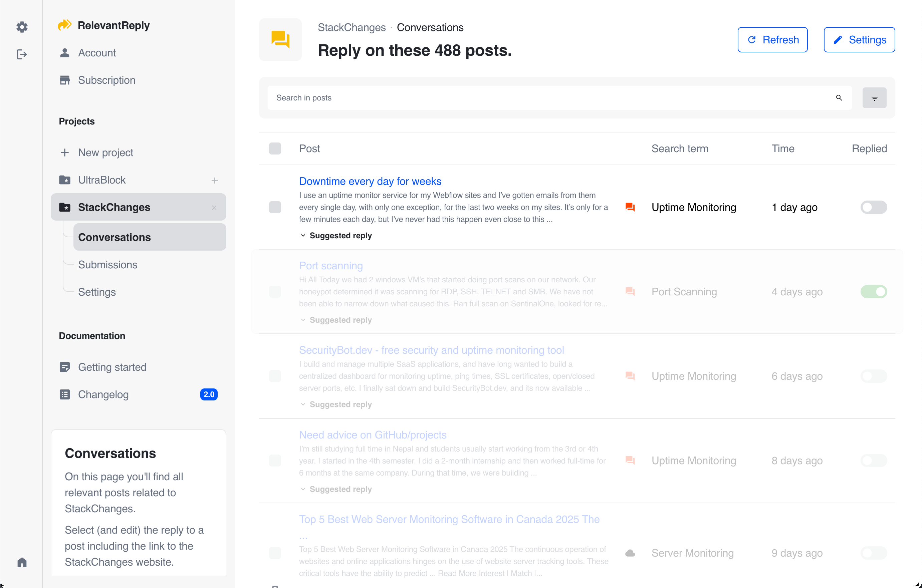This screenshot has height=588, width=922.
Task: Turn off Replied switch for Port scanning post
Action: pos(873,292)
